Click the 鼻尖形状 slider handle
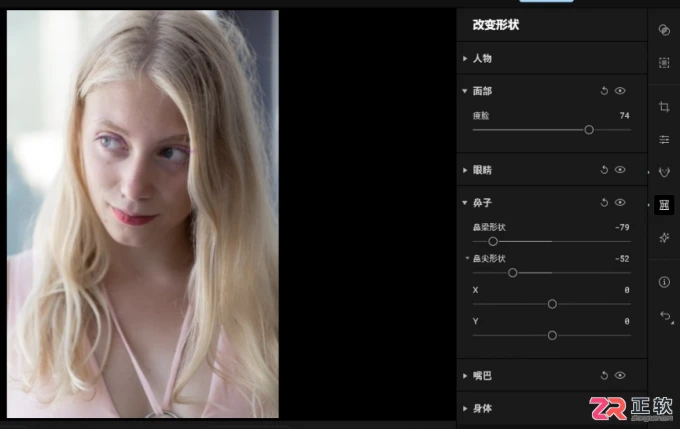This screenshot has height=429, width=680. point(513,273)
